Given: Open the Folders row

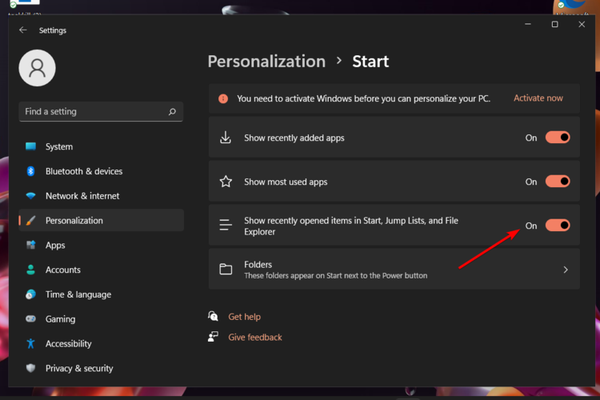Looking at the screenshot, I should tap(394, 269).
